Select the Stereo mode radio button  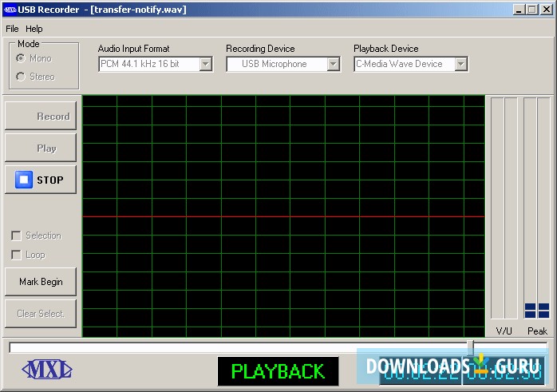tap(21, 77)
